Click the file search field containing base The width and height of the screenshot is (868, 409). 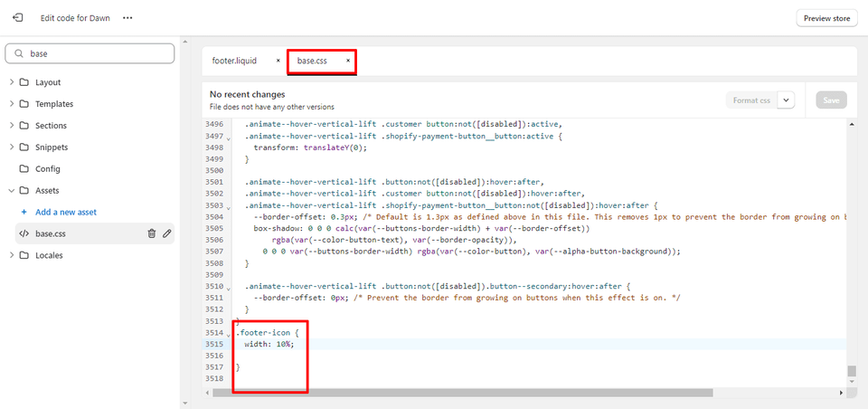click(90, 53)
